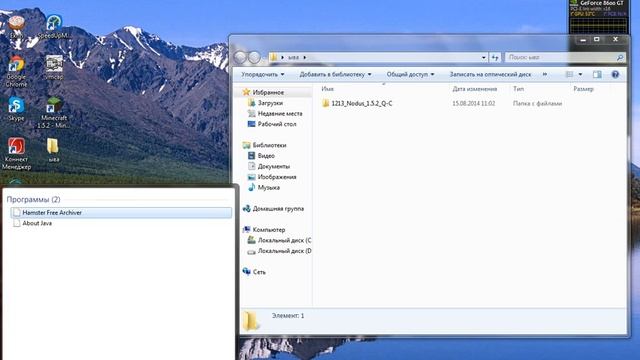Sort by the Тип column header

pos(518,89)
